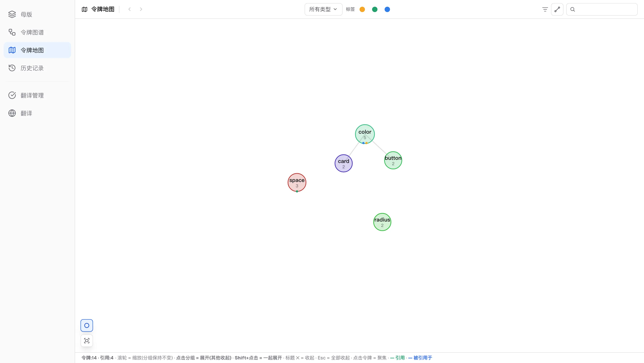Expand the radius group node

pyautogui.click(x=382, y=222)
